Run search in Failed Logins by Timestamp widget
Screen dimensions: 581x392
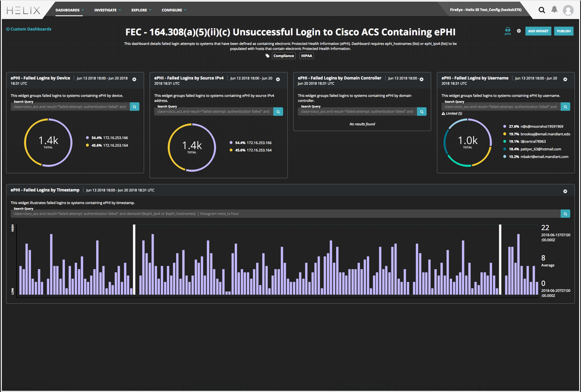pyautogui.click(x=565, y=214)
